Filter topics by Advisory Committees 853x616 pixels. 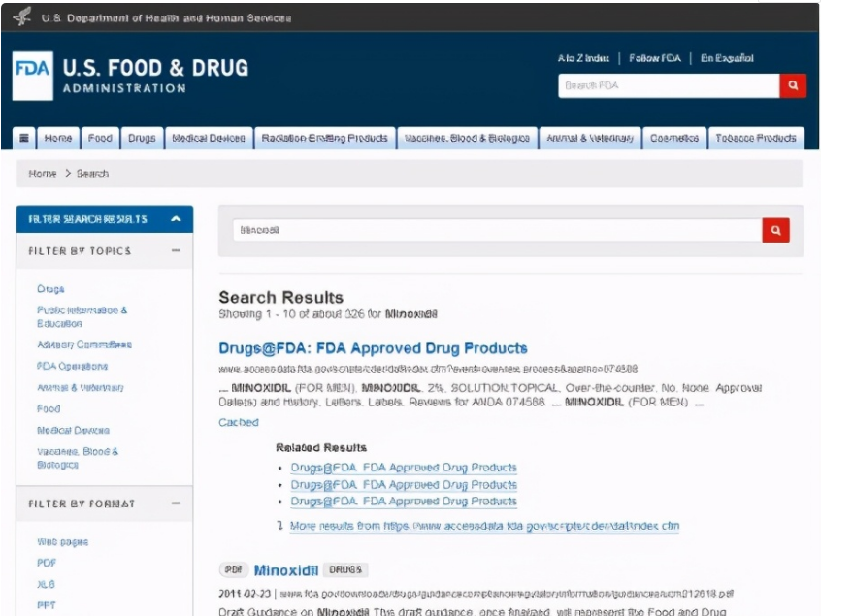click(84, 344)
